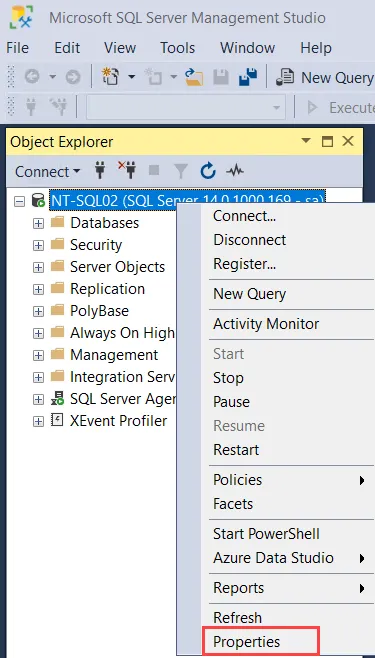The image size is (375, 658).
Task: Choose Connect... in context menu
Action: tap(244, 216)
